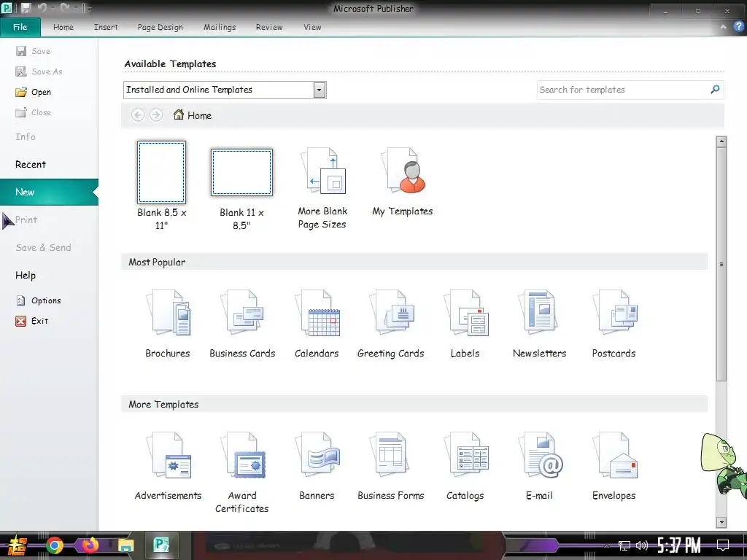Open Publisher Options
The height and width of the screenshot is (560, 747).
point(39,300)
